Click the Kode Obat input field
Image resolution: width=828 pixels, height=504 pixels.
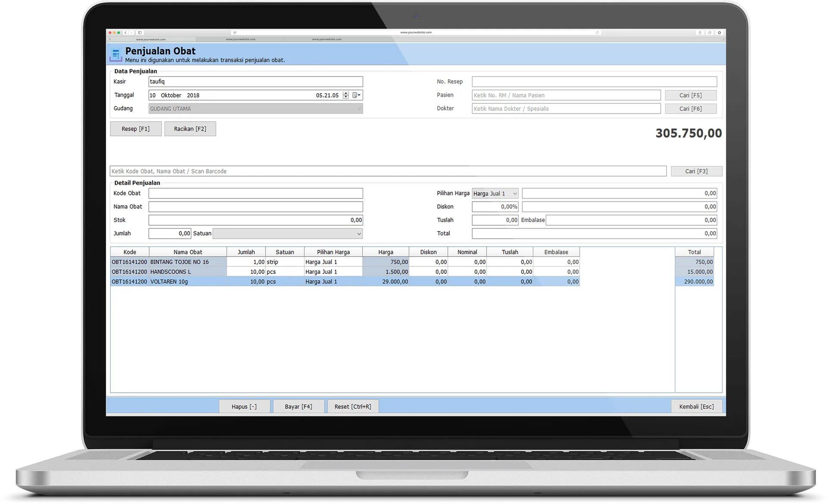[x=256, y=194]
